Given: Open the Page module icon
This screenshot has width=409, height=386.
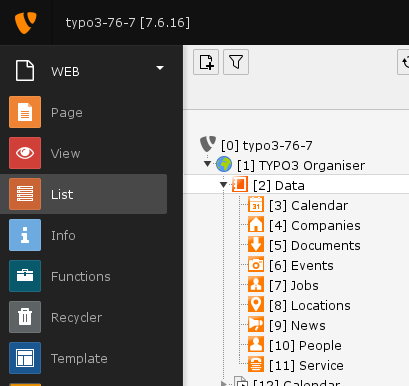Looking at the screenshot, I should 25,112.
